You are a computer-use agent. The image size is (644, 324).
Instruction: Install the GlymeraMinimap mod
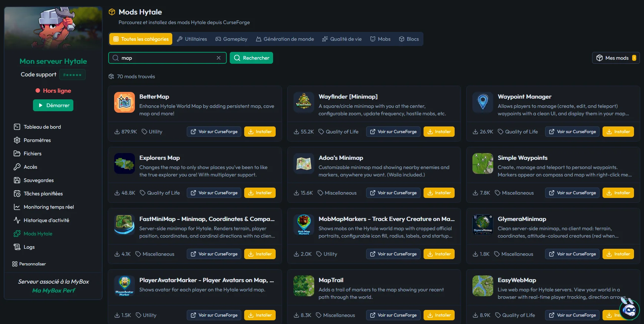pos(618,254)
